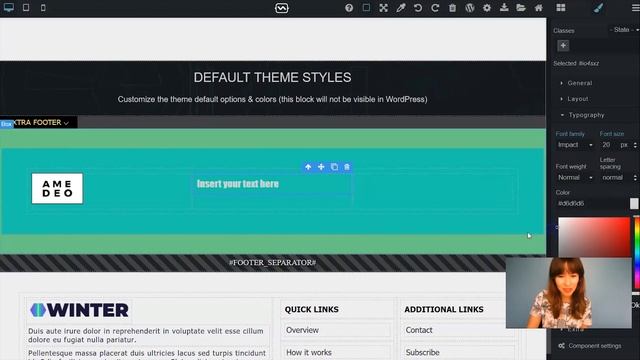Switch to tablet device preview
Viewport: 640px width, 360px height.
click(x=26, y=7)
